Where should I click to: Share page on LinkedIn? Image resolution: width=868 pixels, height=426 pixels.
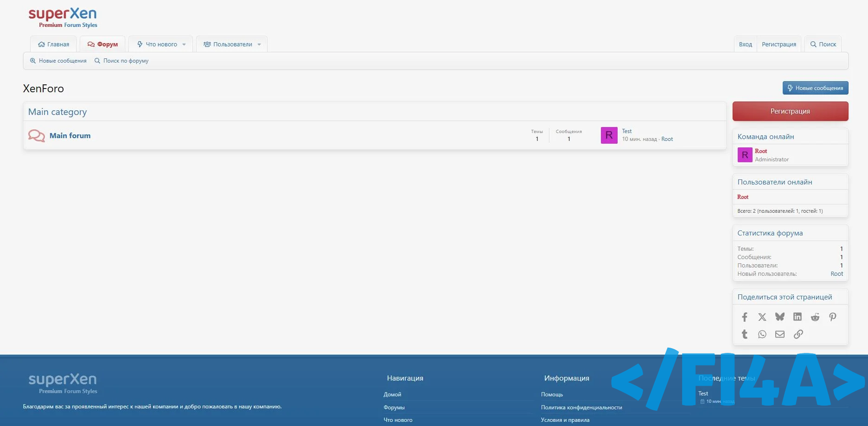coord(798,317)
